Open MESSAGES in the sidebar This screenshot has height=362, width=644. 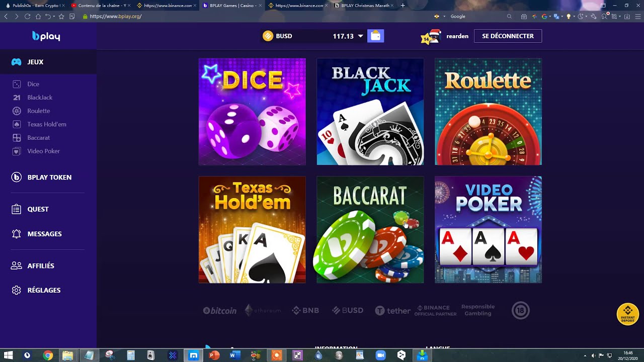coord(45,234)
